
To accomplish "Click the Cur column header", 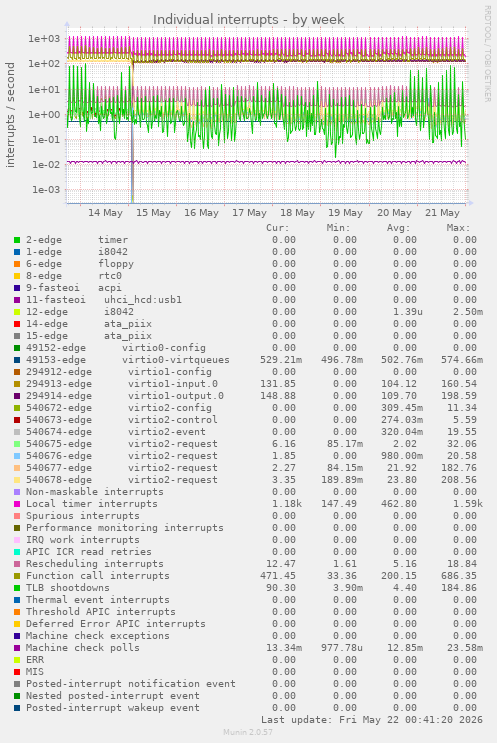I will (278, 228).
